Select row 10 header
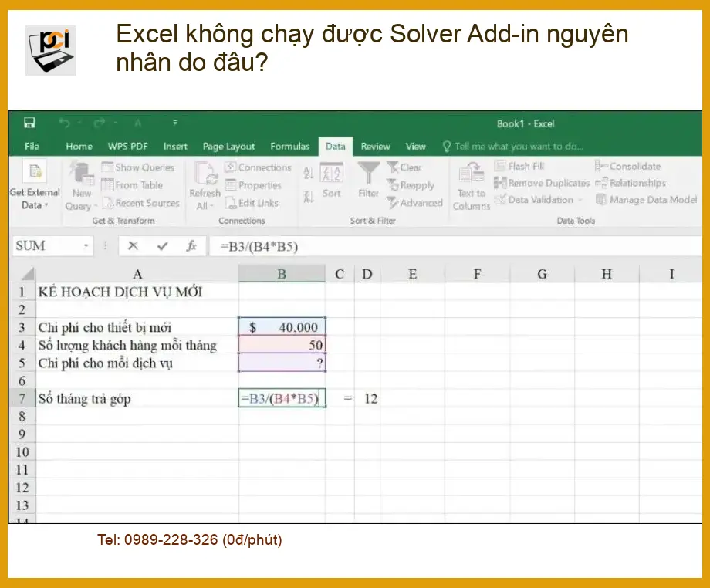The height and width of the screenshot is (588, 710). [22, 451]
